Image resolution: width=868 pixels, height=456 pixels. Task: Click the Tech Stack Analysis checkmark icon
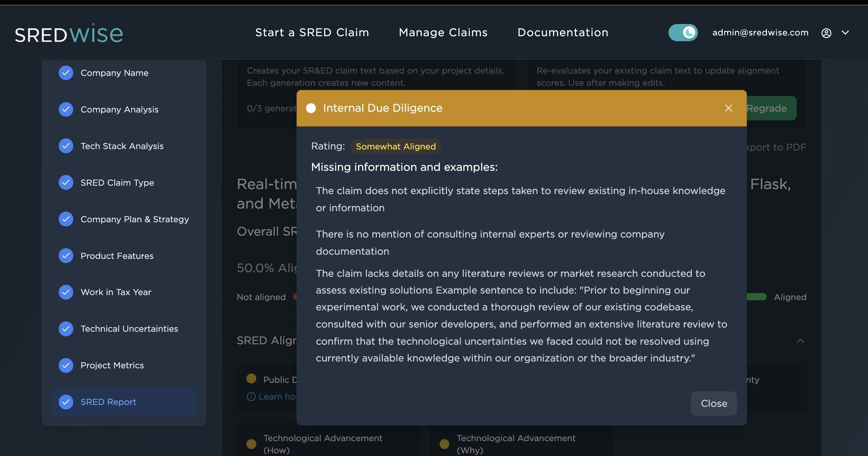point(66,146)
